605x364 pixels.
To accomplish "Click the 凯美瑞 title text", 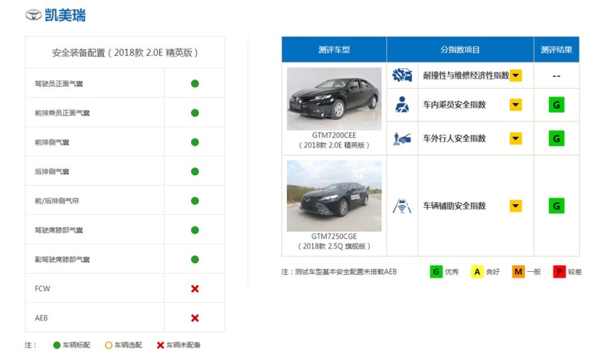I will 65,15.
